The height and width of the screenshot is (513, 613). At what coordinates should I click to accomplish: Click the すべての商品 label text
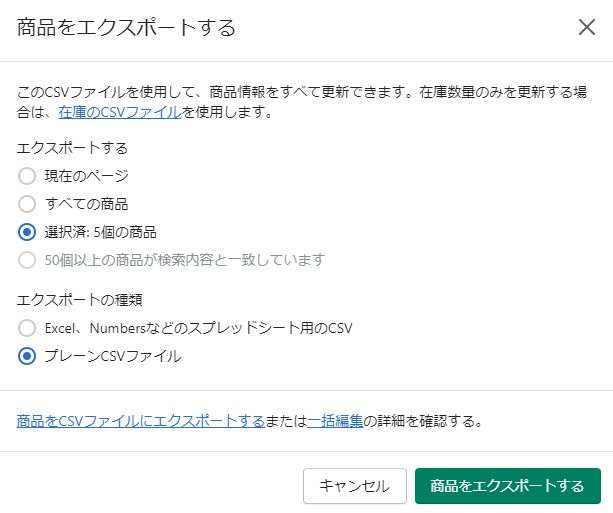point(86,204)
